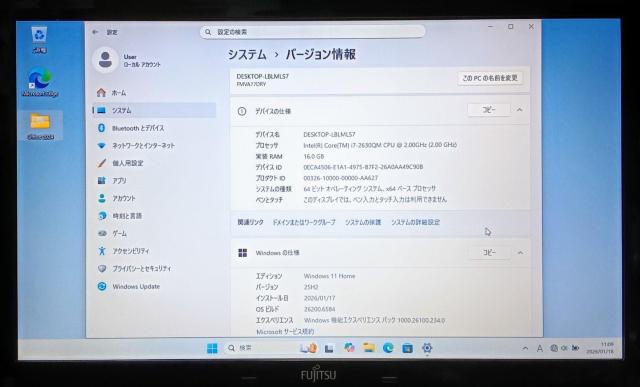Image resolution: width=640 pixels, height=387 pixels.
Task: Select Microsoft Edge desktop shortcut
Action: pyautogui.click(x=40, y=82)
